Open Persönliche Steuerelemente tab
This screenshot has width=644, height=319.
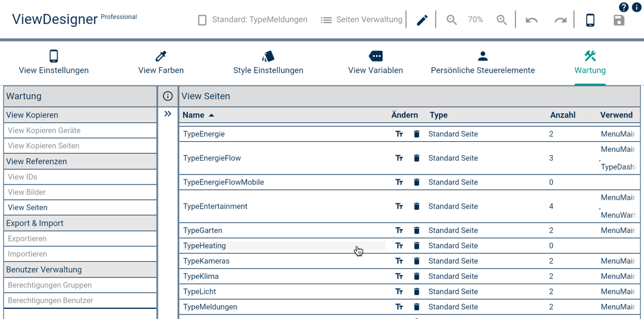(x=482, y=62)
